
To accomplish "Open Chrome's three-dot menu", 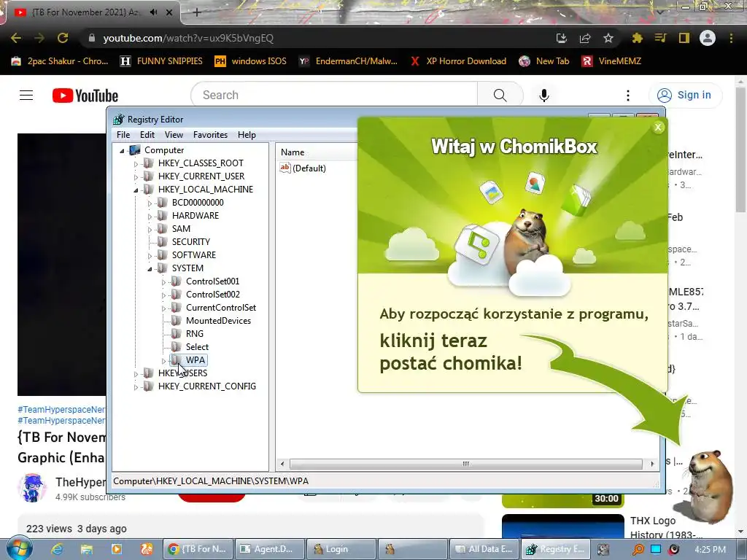I will tap(731, 38).
